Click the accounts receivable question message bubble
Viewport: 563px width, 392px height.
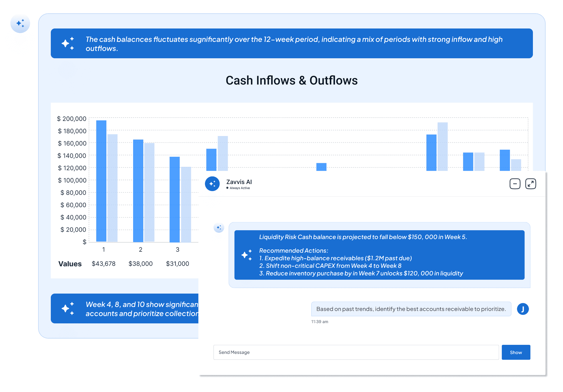(411, 309)
